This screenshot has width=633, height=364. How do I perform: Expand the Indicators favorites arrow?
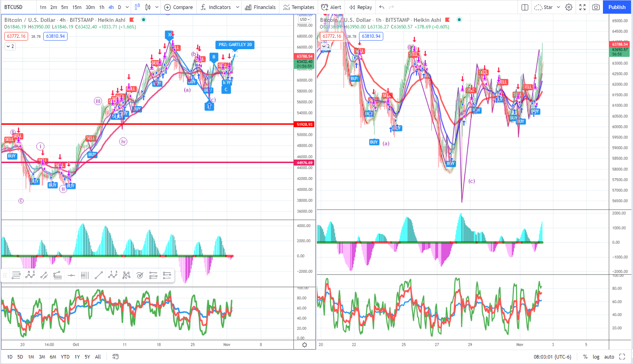coord(237,7)
